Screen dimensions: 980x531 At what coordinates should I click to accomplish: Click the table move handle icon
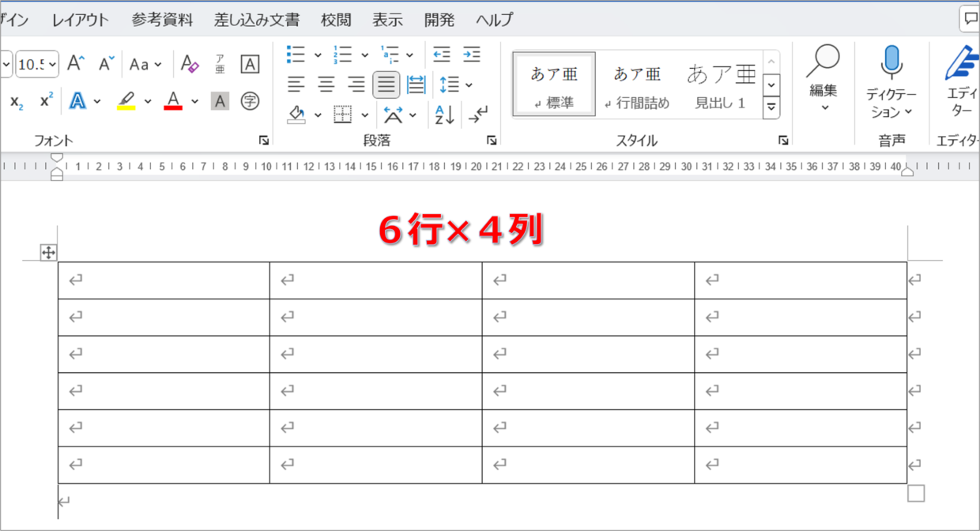(x=48, y=253)
